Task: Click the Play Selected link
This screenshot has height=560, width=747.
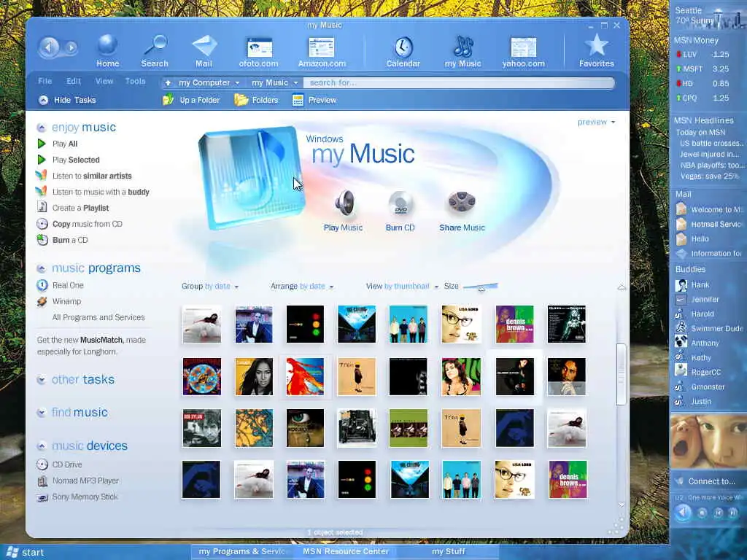Action: click(x=76, y=160)
